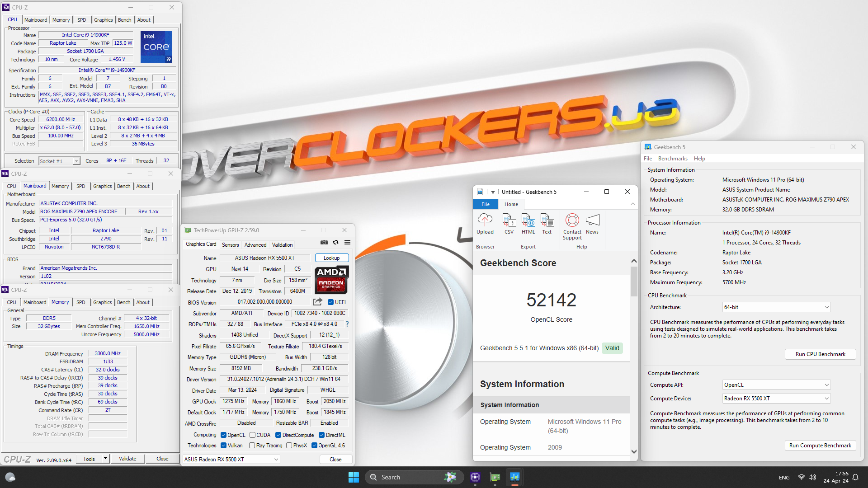Expand the CPU-Z Tools dropdown arrow

point(105,459)
